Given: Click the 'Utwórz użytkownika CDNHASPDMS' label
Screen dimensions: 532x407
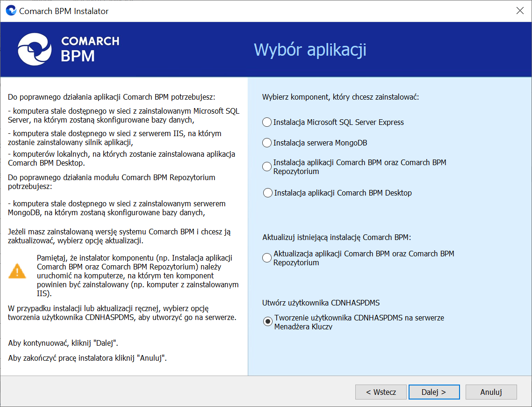Looking at the screenshot, I should 321,303.
